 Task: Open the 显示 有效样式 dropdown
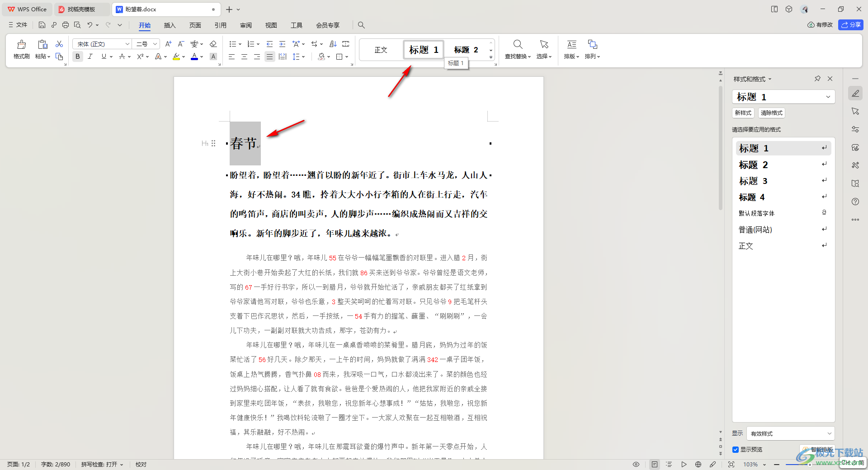click(790, 433)
